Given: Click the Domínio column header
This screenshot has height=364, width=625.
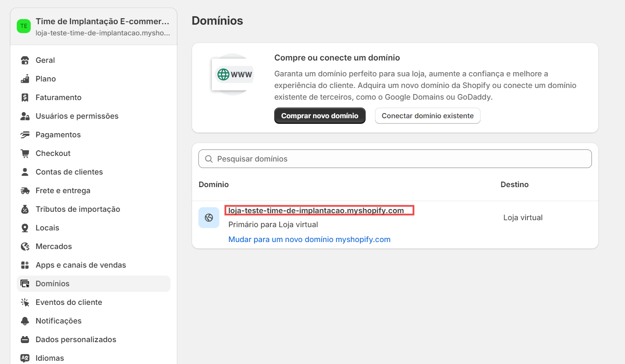Looking at the screenshot, I should [214, 185].
